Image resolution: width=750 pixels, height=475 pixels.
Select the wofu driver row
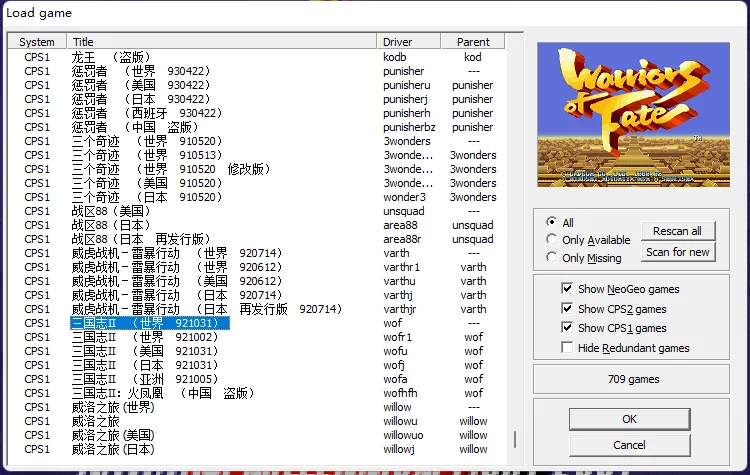[256, 351]
